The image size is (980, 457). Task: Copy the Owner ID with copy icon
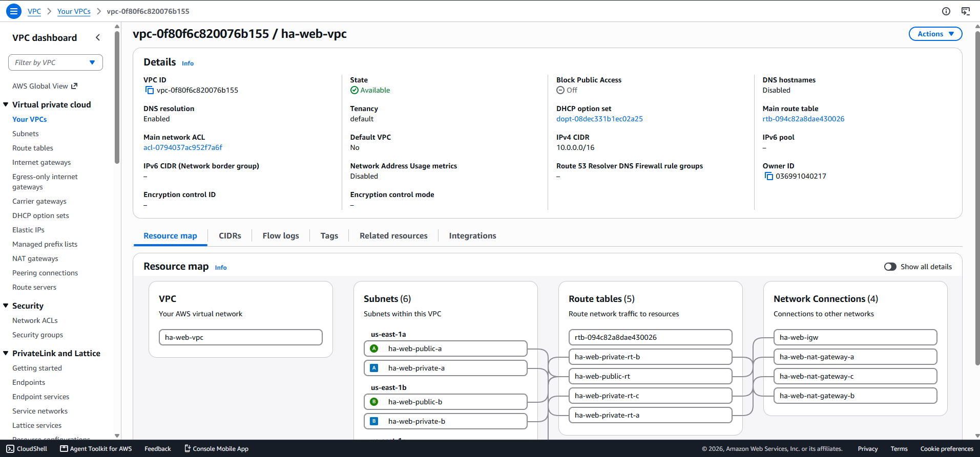[768, 176]
